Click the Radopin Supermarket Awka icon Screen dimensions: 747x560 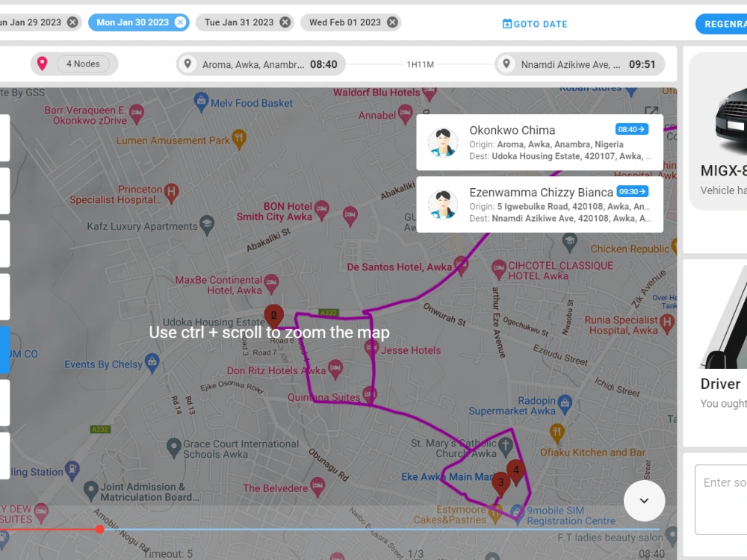coord(565,404)
